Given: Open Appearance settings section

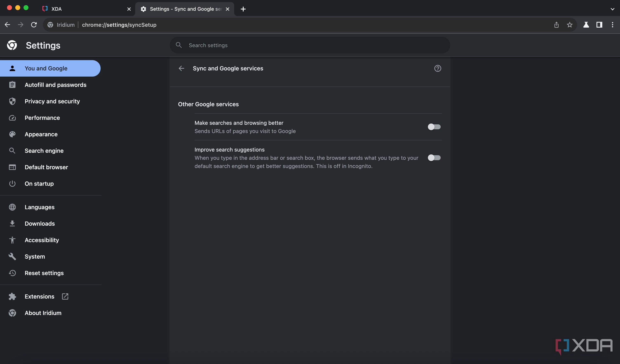Looking at the screenshot, I should pos(50,134).
